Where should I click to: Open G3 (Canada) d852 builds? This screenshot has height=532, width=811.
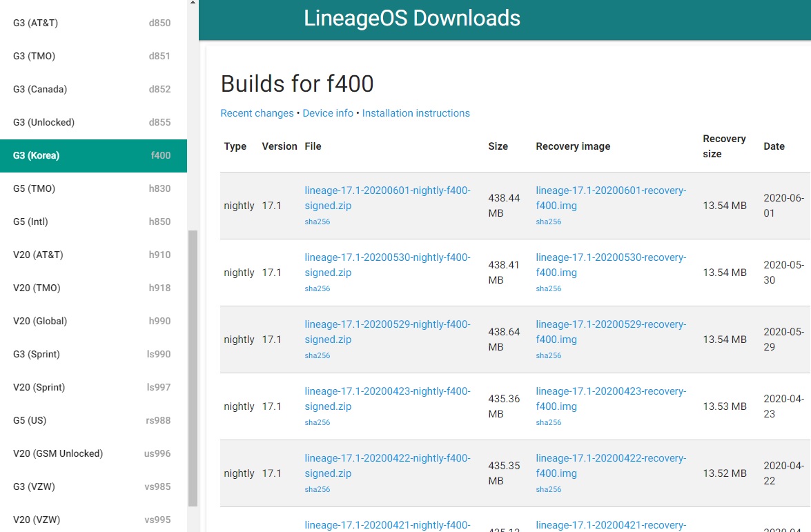click(93, 89)
